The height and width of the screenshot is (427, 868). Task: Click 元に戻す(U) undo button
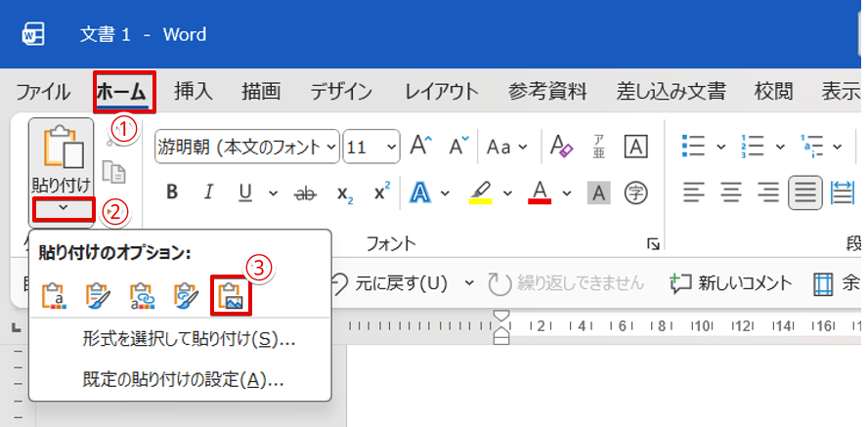(389, 283)
